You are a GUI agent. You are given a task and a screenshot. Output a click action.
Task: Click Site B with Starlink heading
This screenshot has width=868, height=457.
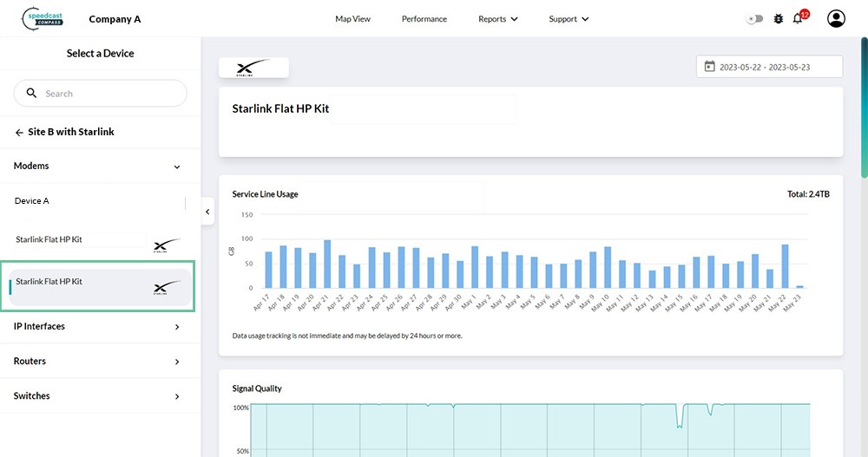pyautogui.click(x=71, y=132)
